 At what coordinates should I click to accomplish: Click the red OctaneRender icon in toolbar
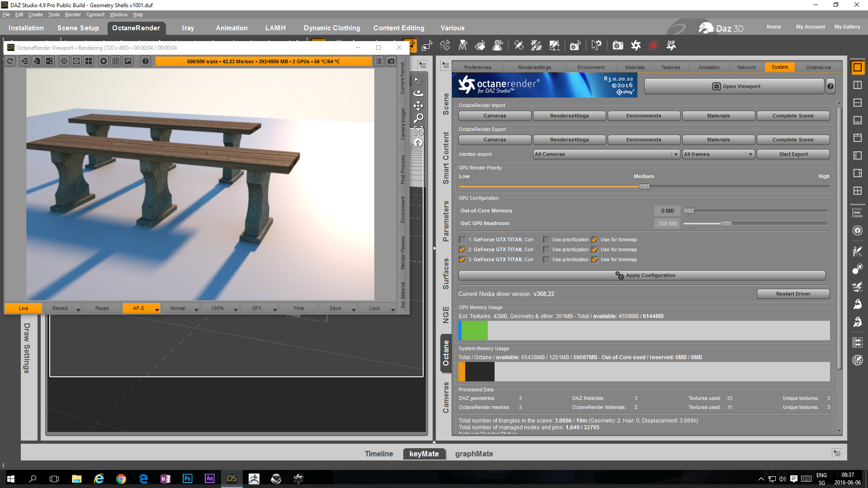(x=653, y=45)
